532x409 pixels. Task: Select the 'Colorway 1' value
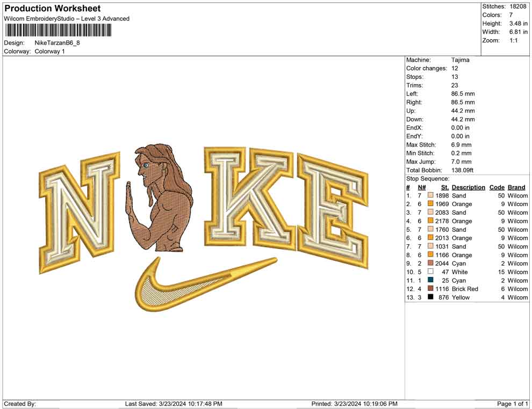[49, 52]
